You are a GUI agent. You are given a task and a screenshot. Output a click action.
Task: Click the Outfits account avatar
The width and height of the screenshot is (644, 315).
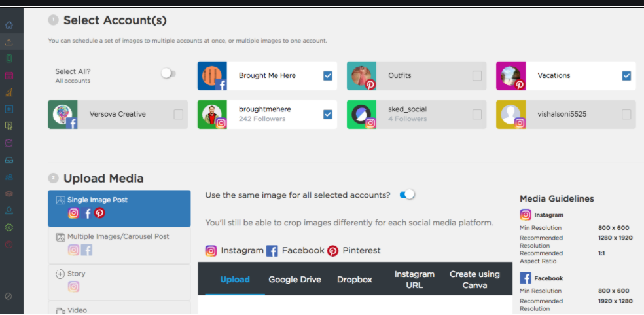pyautogui.click(x=361, y=76)
